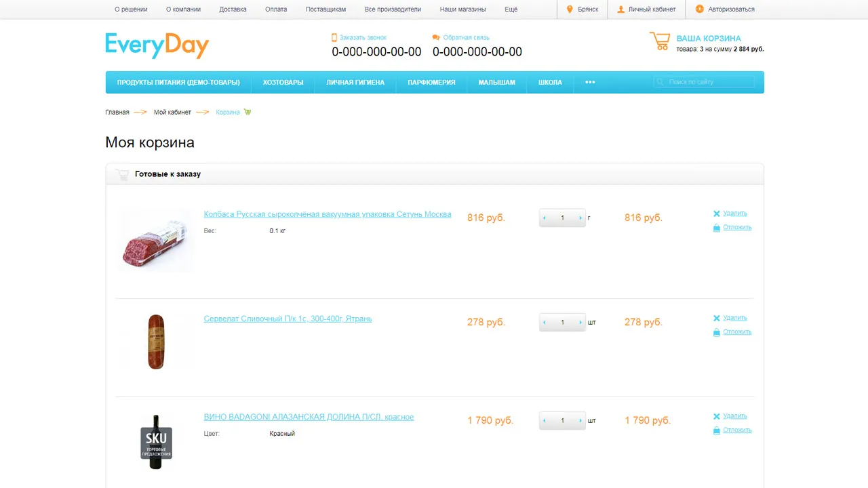Click the X delete icon for ВИНО BADAGONI
The width and height of the screenshot is (868, 488).
(717, 416)
